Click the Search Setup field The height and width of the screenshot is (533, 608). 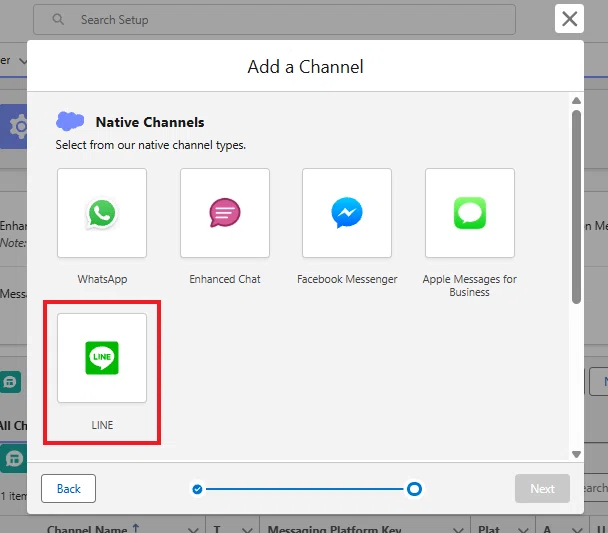[275, 20]
